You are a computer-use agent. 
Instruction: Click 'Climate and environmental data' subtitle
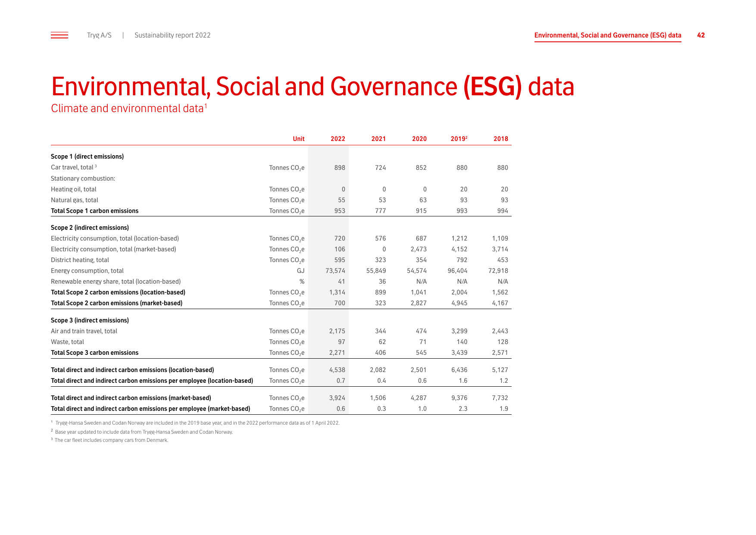(129, 108)
